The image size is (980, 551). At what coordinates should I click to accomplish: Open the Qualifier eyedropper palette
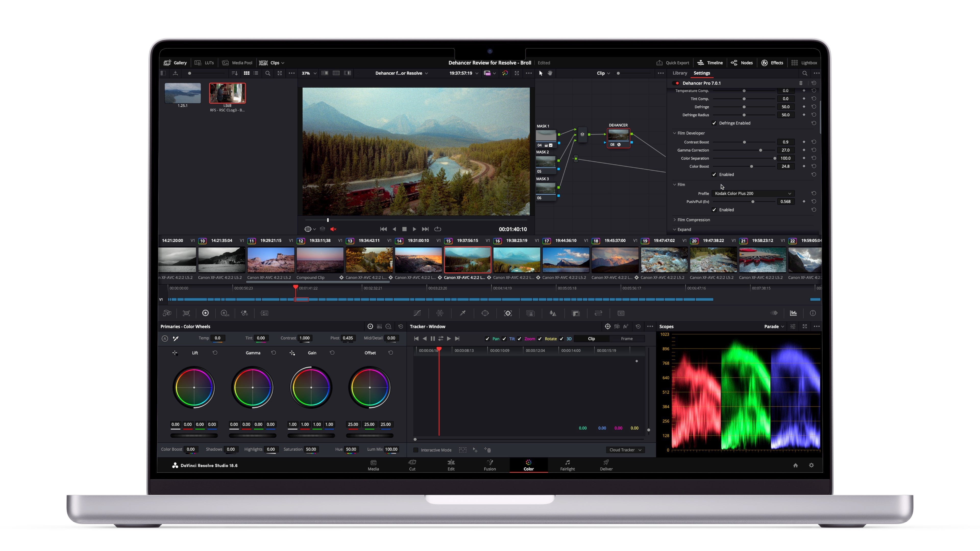463,313
